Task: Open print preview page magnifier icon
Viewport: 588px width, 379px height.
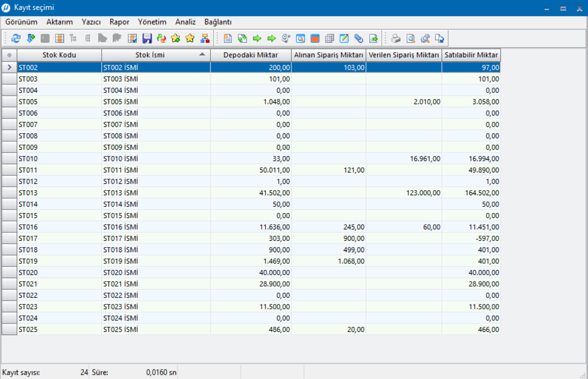Action: (411, 38)
